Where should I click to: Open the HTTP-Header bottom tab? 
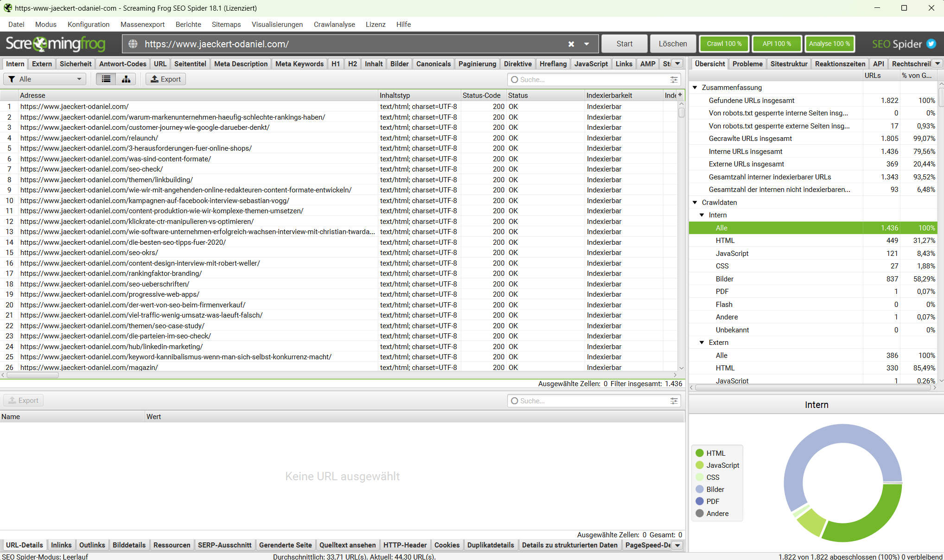coord(405,545)
